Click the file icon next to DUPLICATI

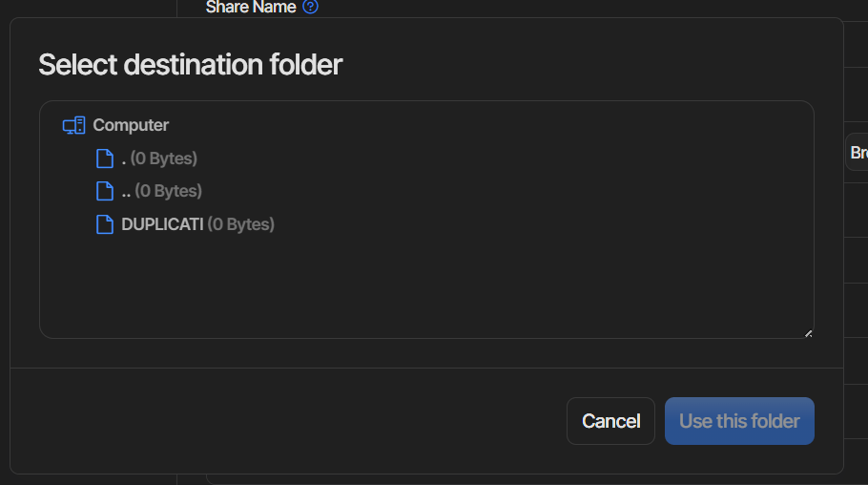[105, 224]
